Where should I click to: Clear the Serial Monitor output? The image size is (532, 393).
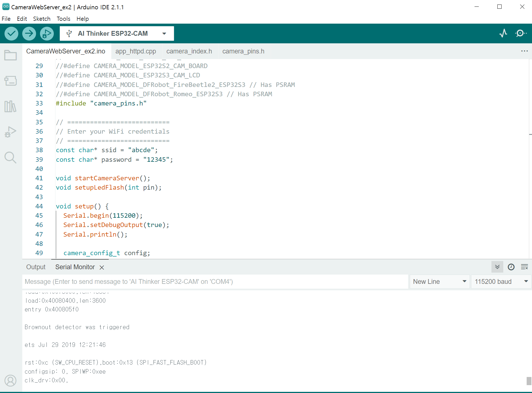coord(524,267)
